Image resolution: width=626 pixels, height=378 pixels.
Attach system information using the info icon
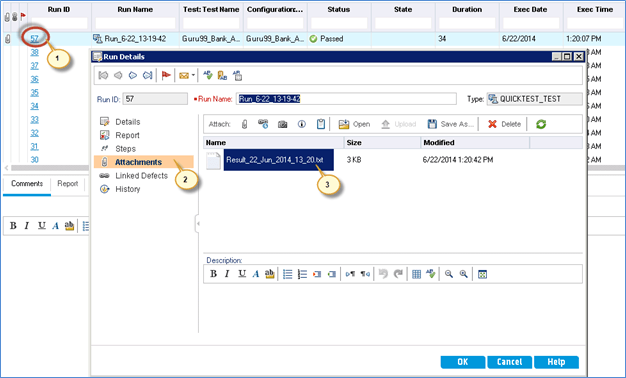[302, 124]
